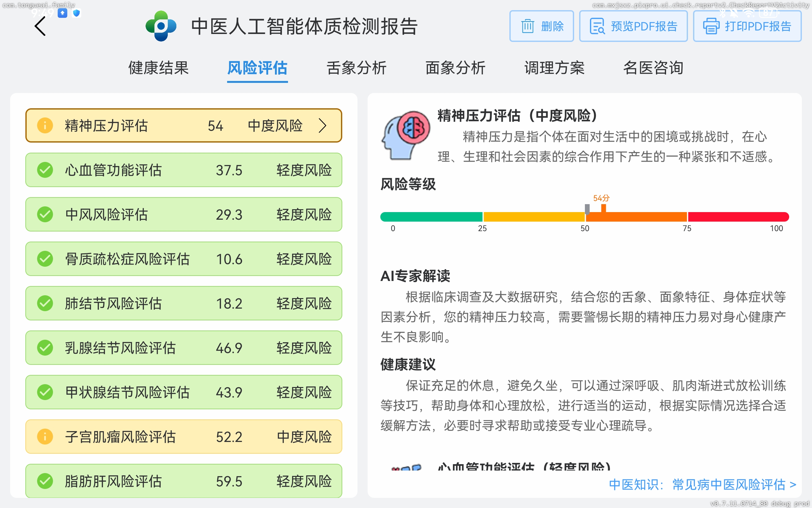This screenshot has height=508, width=812.
Task: Select the 骨质疏松症风险评估 row
Action: 184,259
